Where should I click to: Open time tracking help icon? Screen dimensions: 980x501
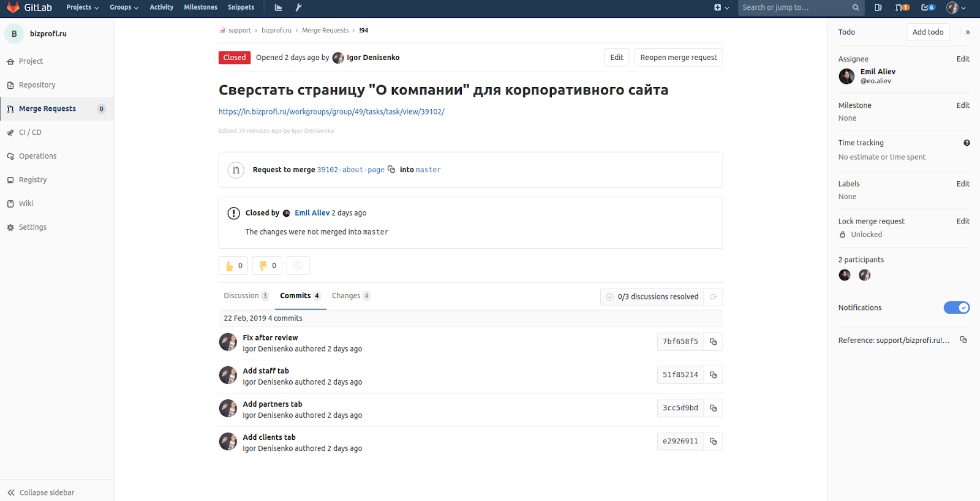tap(967, 143)
